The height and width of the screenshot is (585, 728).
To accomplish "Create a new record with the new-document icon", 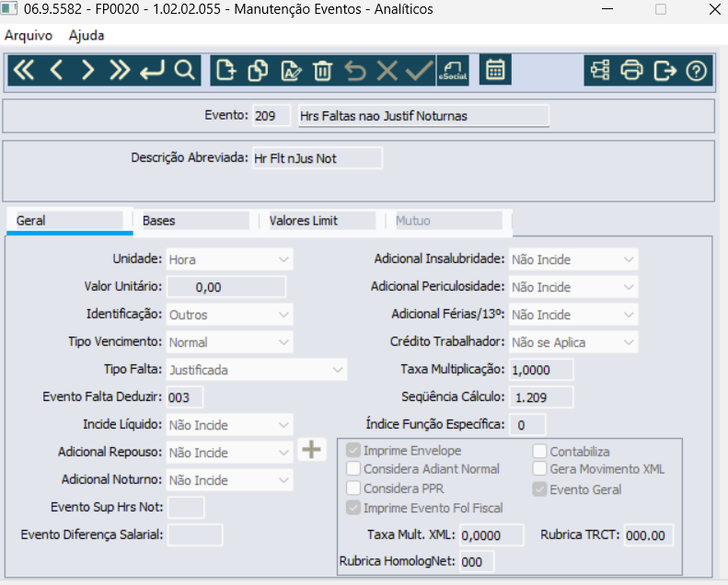I will click(x=226, y=71).
